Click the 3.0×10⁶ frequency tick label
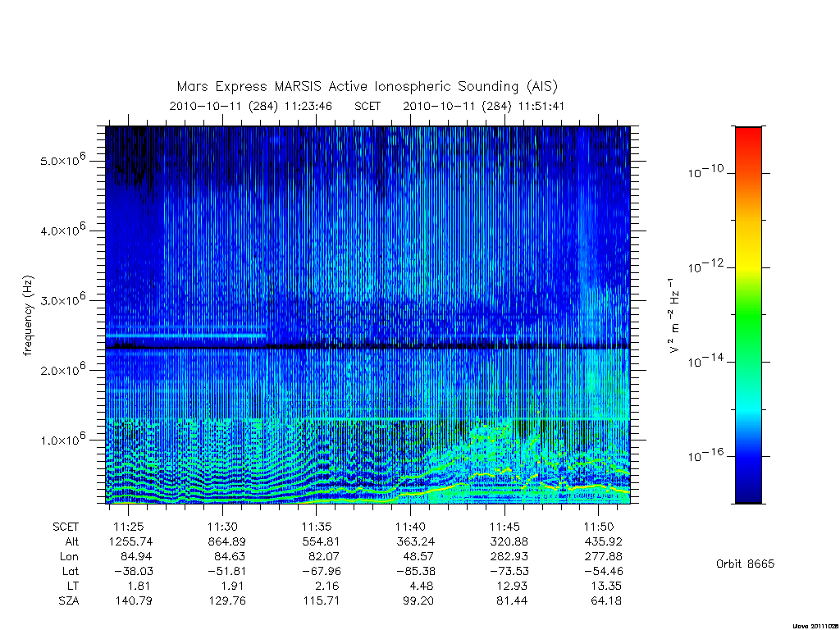840x630 pixels. tap(62, 299)
